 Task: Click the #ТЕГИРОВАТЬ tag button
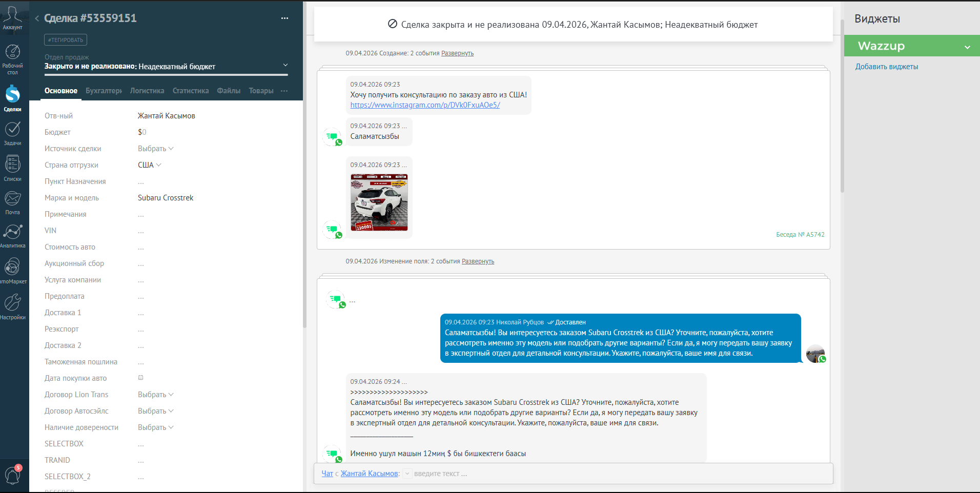pos(66,40)
